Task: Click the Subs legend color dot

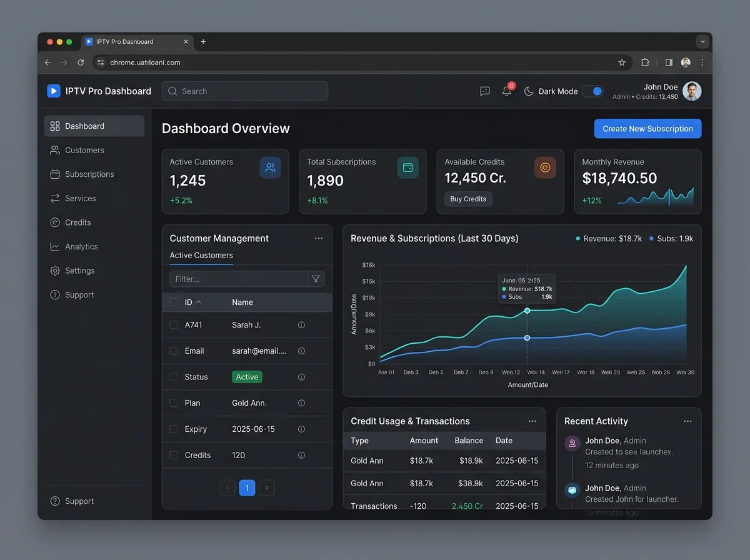Action: [x=651, y=239]
